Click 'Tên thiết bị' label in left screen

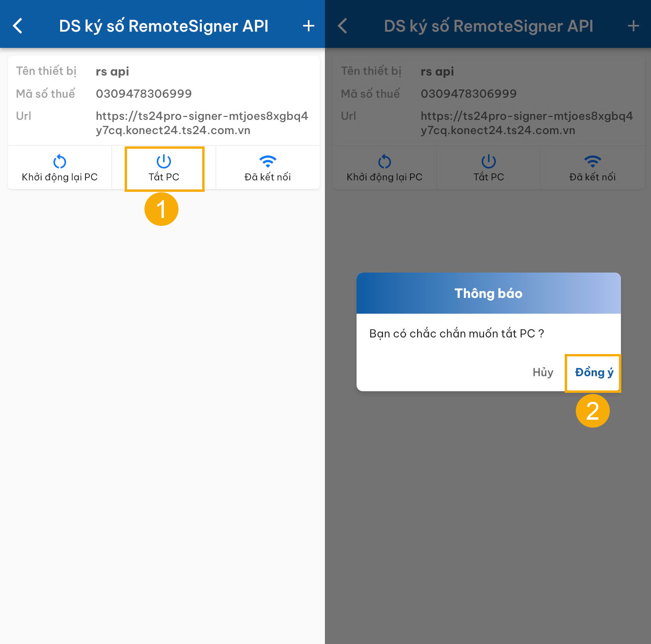tap(46, 71)
